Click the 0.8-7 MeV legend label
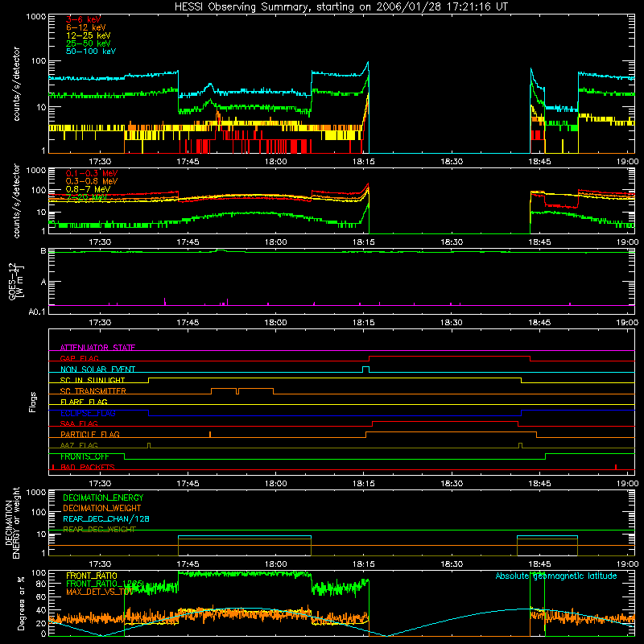The height and width of the screenshot is (644, 644). 89,189
